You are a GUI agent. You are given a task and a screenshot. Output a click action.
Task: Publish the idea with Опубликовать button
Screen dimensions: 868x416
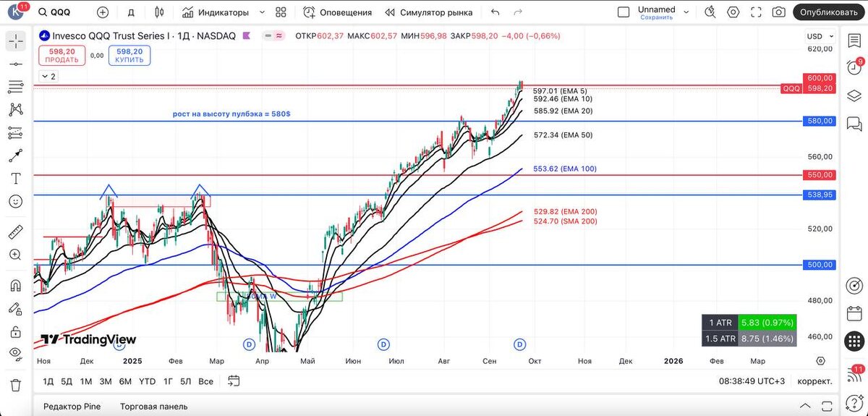coord(828,12)
